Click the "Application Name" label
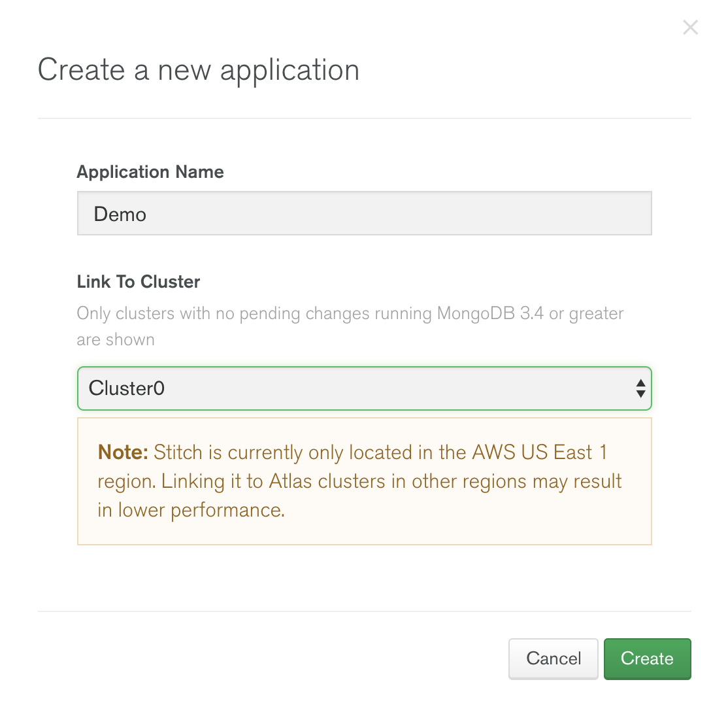 pyautogui.click(x=150, y=172)
